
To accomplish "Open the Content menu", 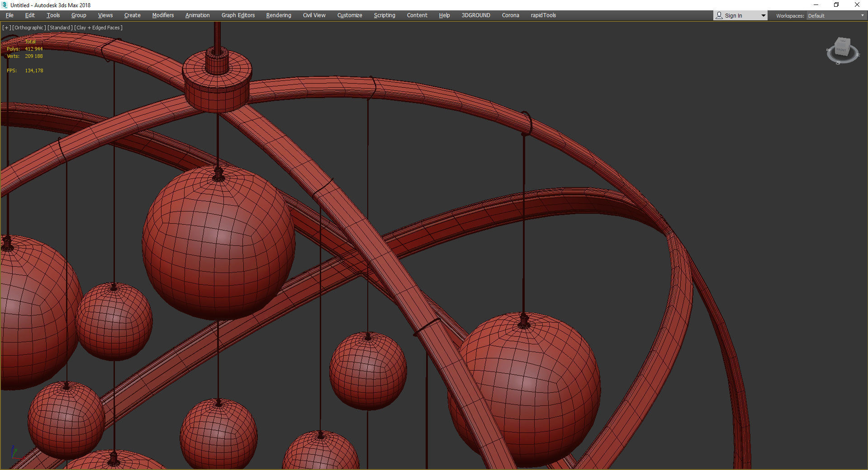I will pyautogui.click(x=417, y=15).
